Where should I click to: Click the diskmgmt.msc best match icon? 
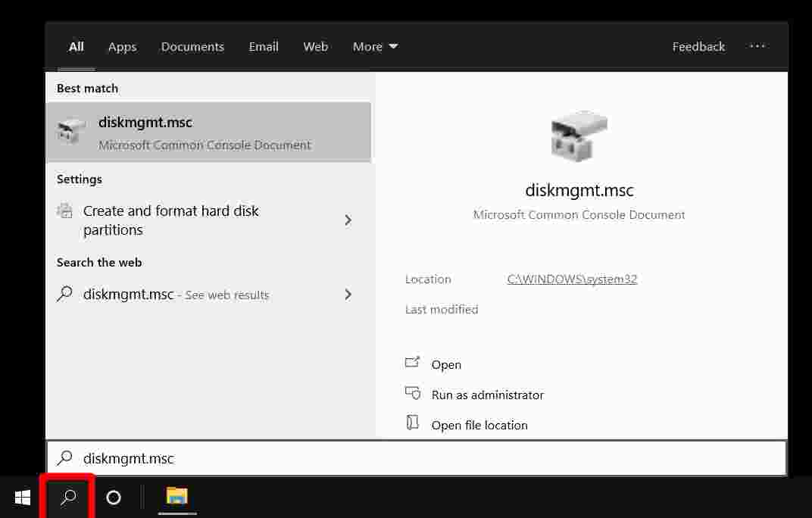71,130
